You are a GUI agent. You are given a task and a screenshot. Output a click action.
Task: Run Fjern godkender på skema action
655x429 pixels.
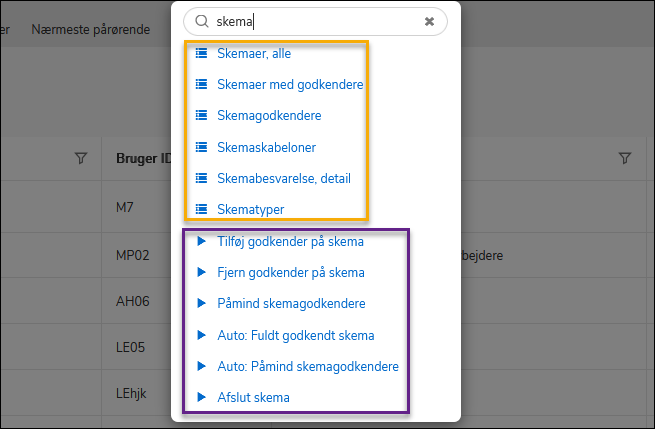(290, 273)
